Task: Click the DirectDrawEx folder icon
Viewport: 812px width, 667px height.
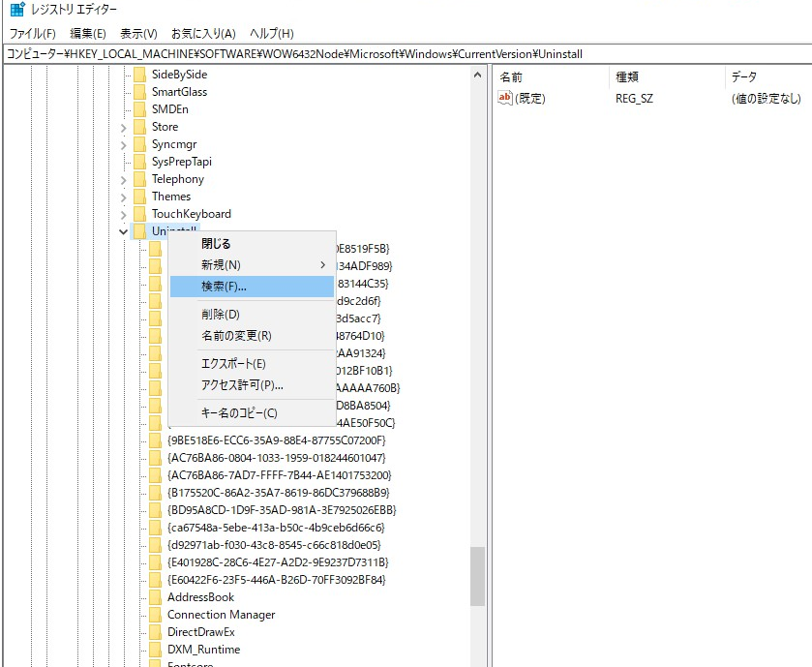Action: (156, 632)
